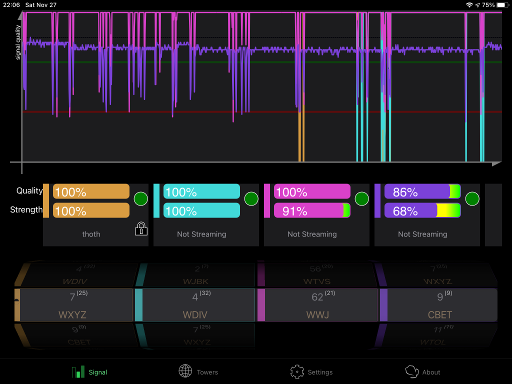Viewport: 512px width, 384px height.
Task: Select the magenta tuner strength bar 91%
Action: coord(312,211)
